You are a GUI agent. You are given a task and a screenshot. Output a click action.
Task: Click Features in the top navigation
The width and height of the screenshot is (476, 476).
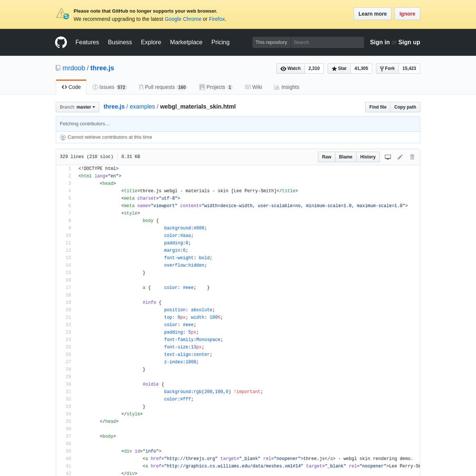87,42
